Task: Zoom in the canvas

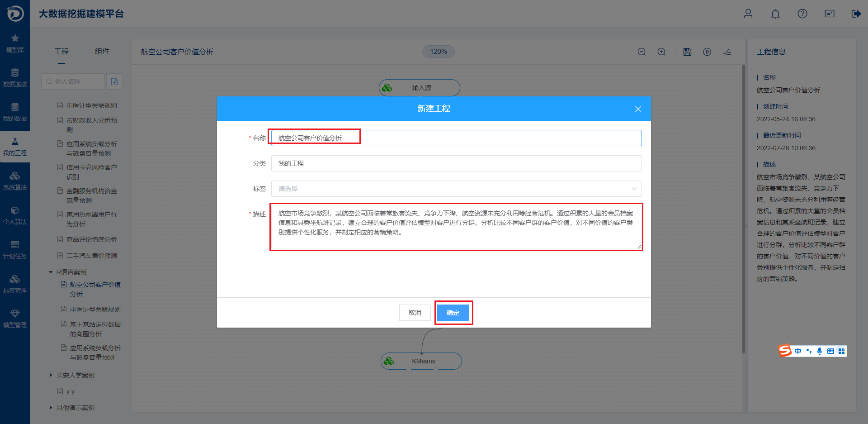Action: pyautogui.click(x=661, y=52)
